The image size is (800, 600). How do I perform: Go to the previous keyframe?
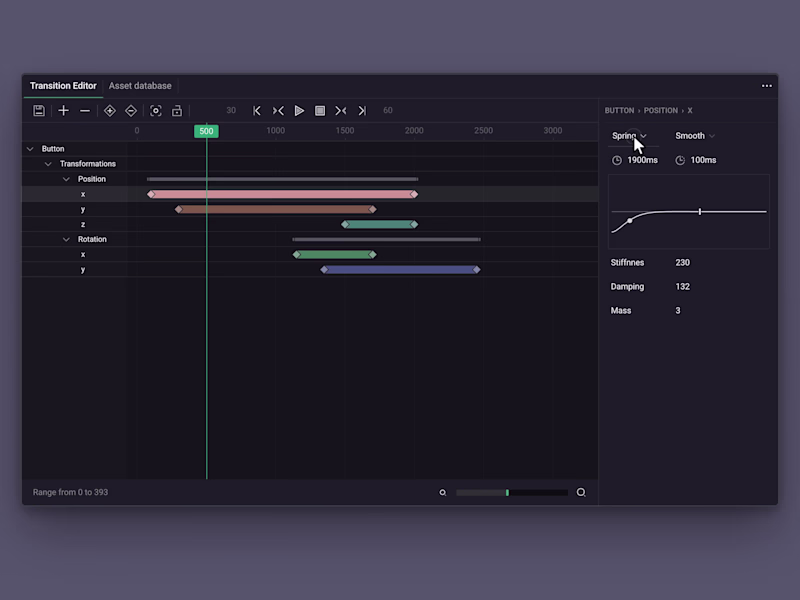[278, 111]
